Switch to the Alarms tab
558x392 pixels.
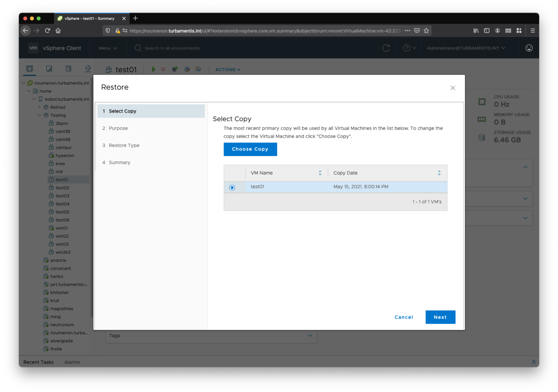[x=72, y=362]
